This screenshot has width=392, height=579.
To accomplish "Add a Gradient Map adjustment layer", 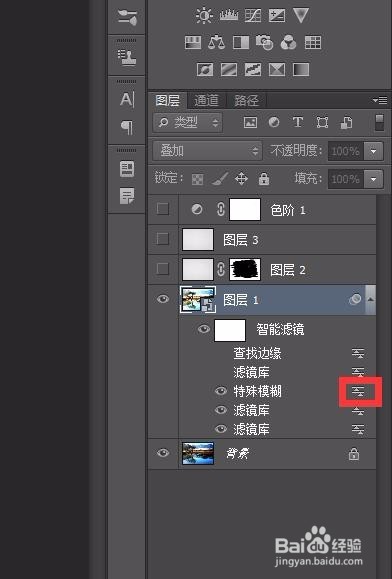I will (301, 69).
